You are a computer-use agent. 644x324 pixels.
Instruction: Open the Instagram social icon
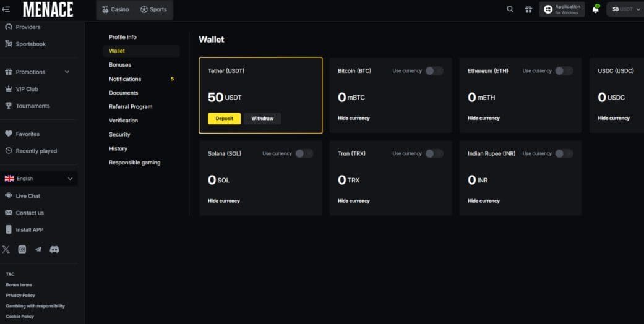click(x=22, y=249)
